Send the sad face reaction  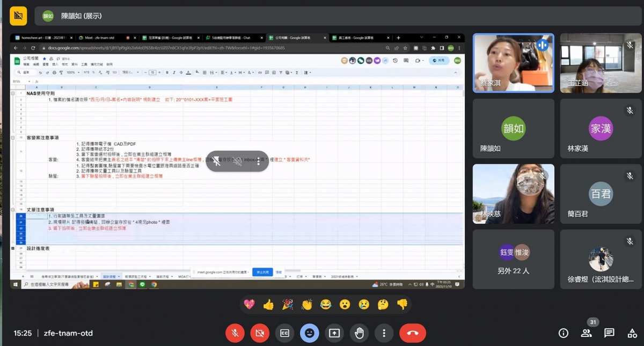coord(364,305)
